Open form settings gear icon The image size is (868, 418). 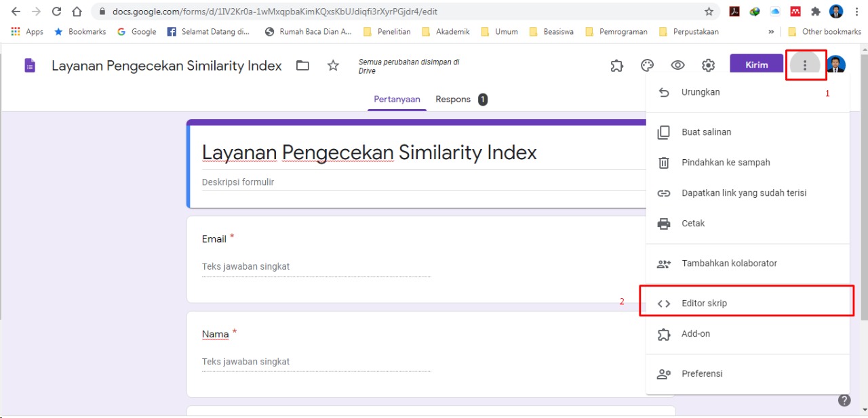tap(708, 66)
